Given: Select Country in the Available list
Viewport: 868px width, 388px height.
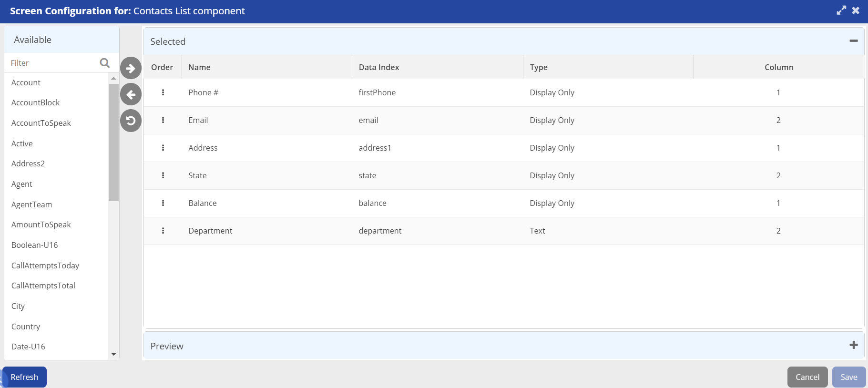Looking at the screenshot, I should 26,327.
